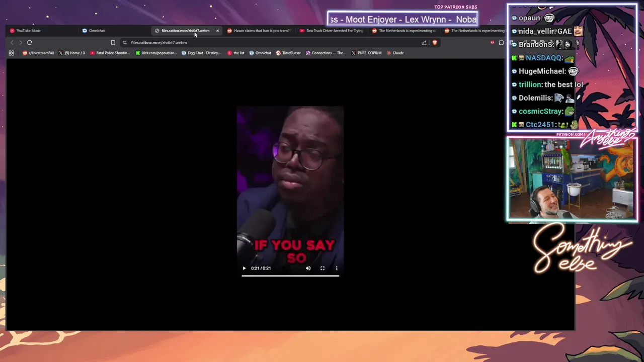Click the Top Patreon Subs scrolling banner
644x362 pixels.
point(403,20)
